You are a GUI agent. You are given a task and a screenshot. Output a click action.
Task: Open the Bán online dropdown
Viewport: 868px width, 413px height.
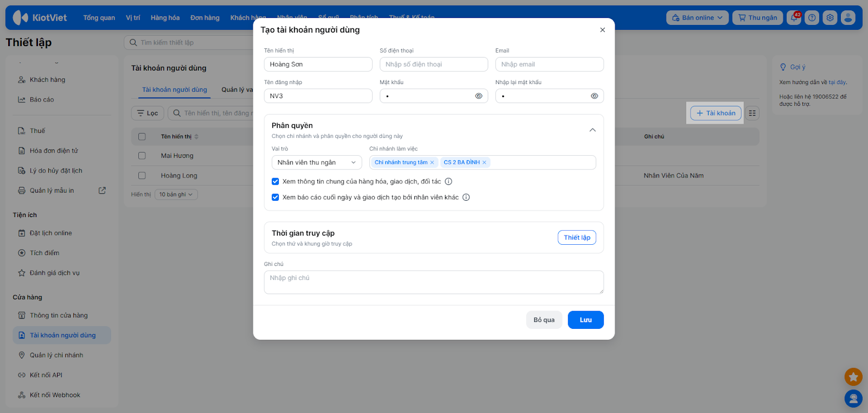pyautogui.click(x=697, y=18)
